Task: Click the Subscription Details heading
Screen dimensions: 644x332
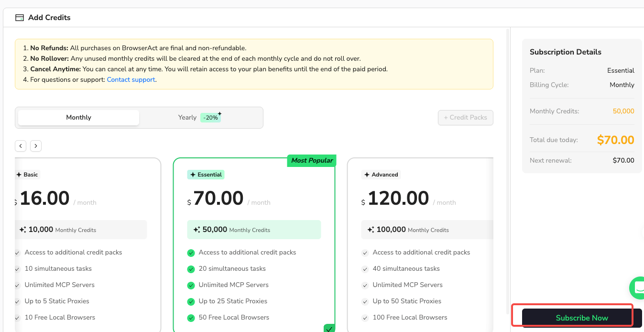Action: (566, 52)
